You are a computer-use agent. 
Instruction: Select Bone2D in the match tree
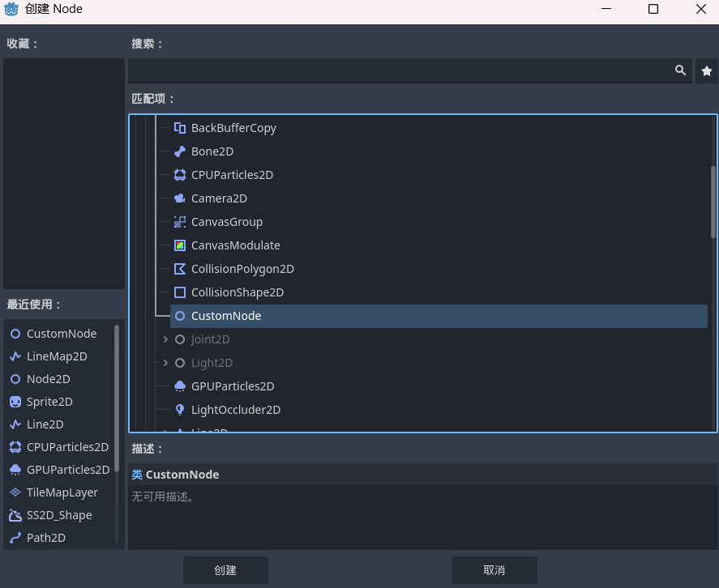tap(212, 151)
